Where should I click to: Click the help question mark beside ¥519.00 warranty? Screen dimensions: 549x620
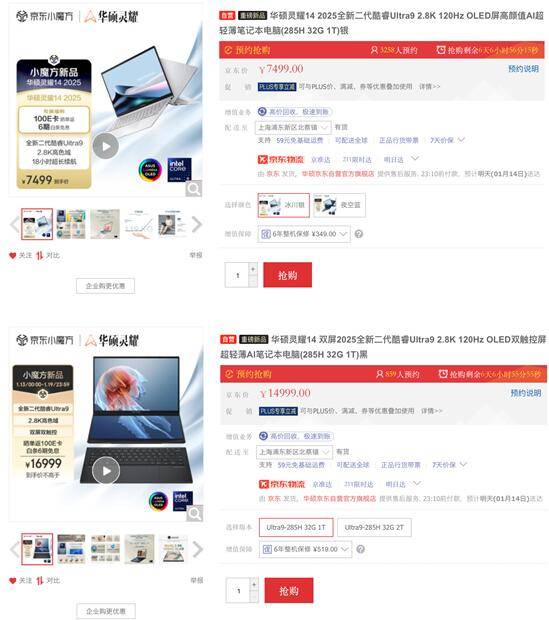coord(360,549)
